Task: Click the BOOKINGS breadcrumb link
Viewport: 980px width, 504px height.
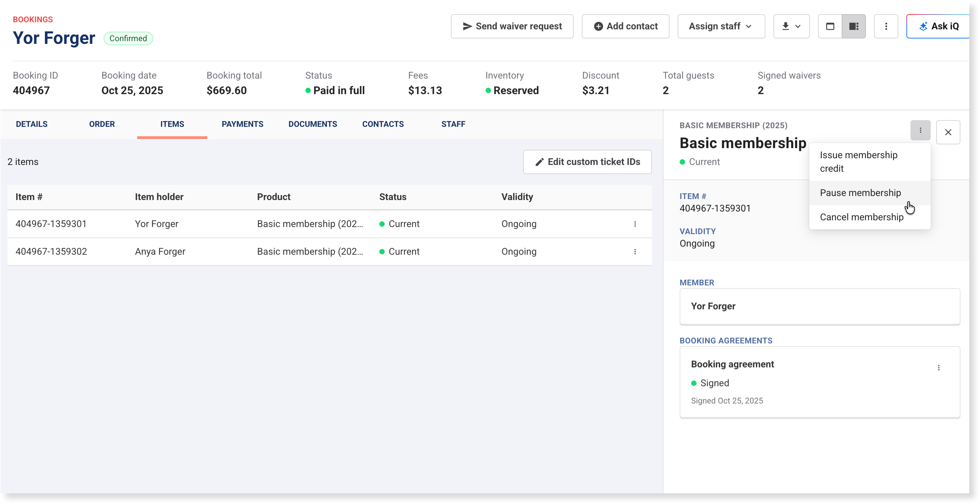Action: click(33, 20)
